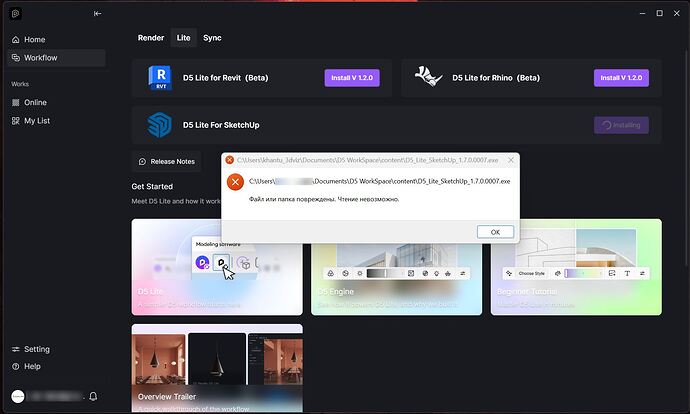This screenshot has height=414, width=690.
Task: Open Online works in sidebar
Action: tap(56, 103)
